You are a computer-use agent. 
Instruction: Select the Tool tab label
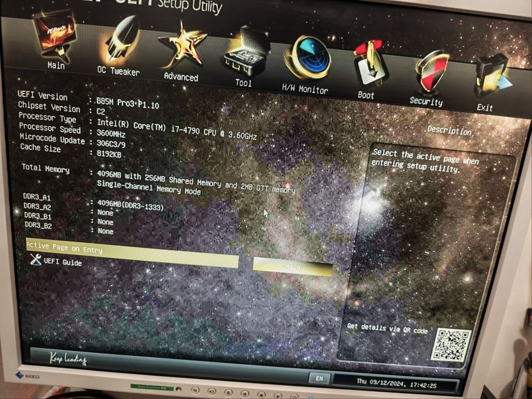coord(243,83)
